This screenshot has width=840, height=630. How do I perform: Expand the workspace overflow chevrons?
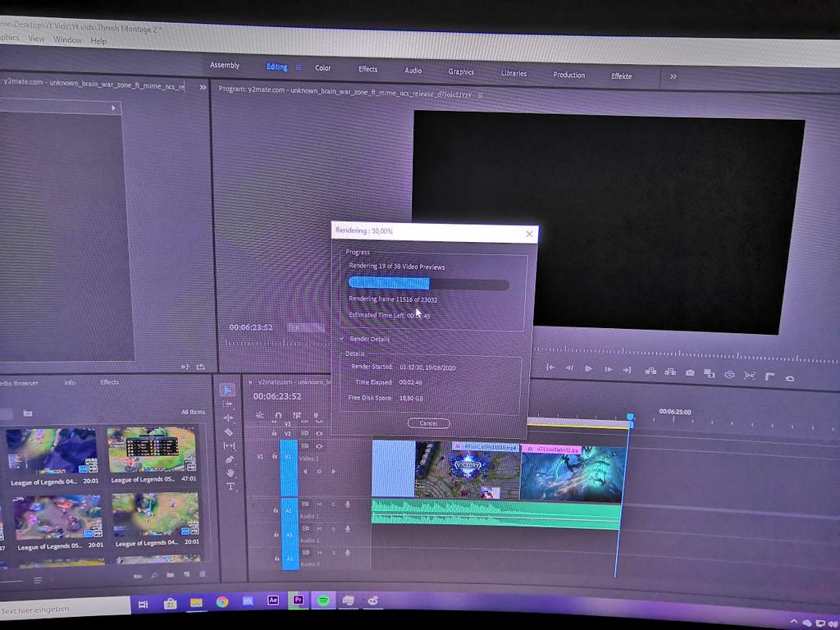673,76
